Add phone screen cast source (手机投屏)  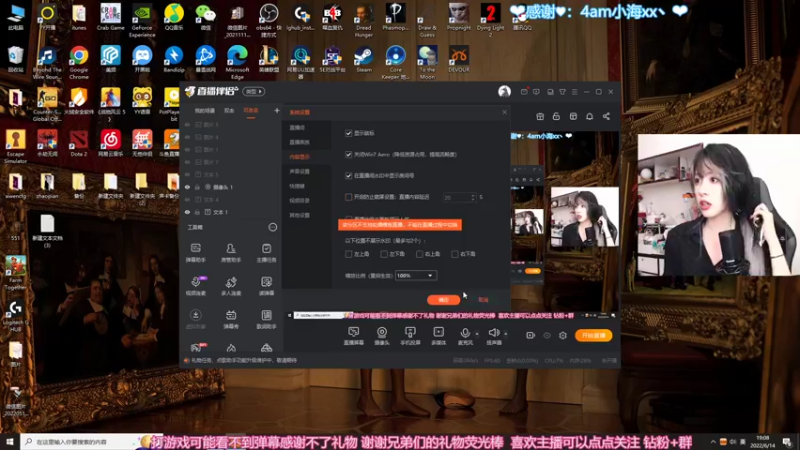pyautogui.click(x=410, y=336)
